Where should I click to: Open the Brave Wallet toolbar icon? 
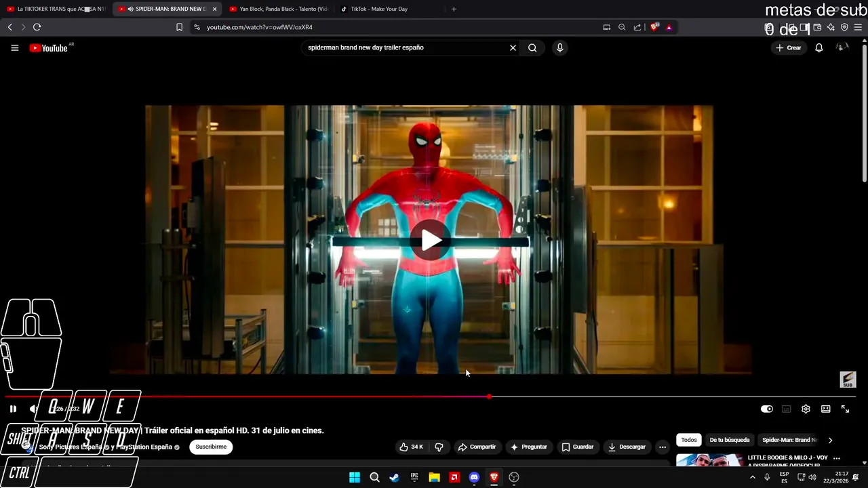817,27
